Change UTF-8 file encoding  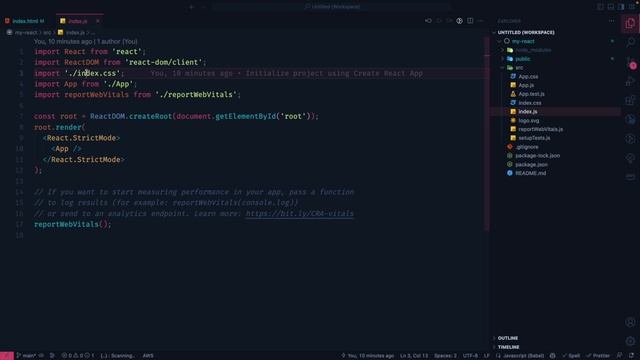coord(470,356)
